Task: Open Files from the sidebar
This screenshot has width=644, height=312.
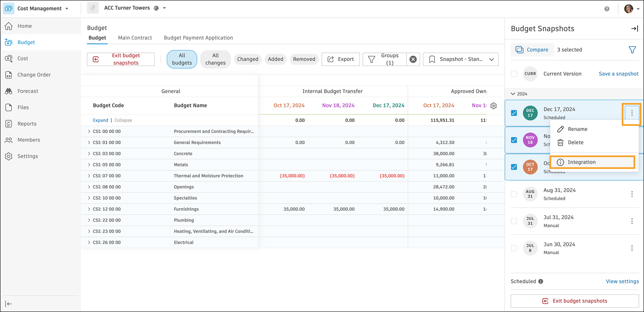Action: click(x=40, y=108)
